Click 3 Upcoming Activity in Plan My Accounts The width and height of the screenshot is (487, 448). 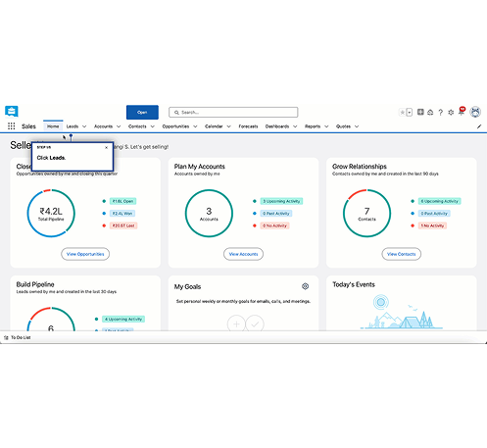tap(281, 201)
